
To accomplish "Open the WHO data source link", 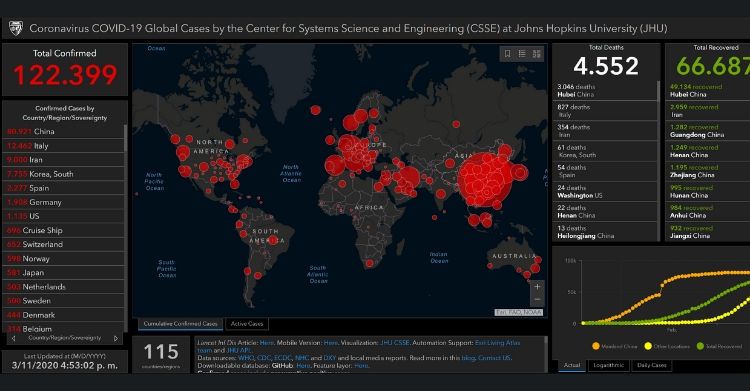I will tap(246, 358).
